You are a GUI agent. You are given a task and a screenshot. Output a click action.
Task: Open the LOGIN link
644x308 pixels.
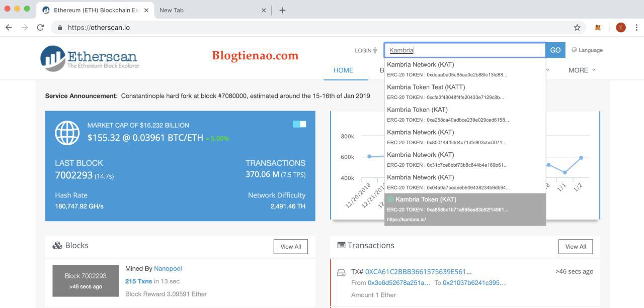(366, 50)
